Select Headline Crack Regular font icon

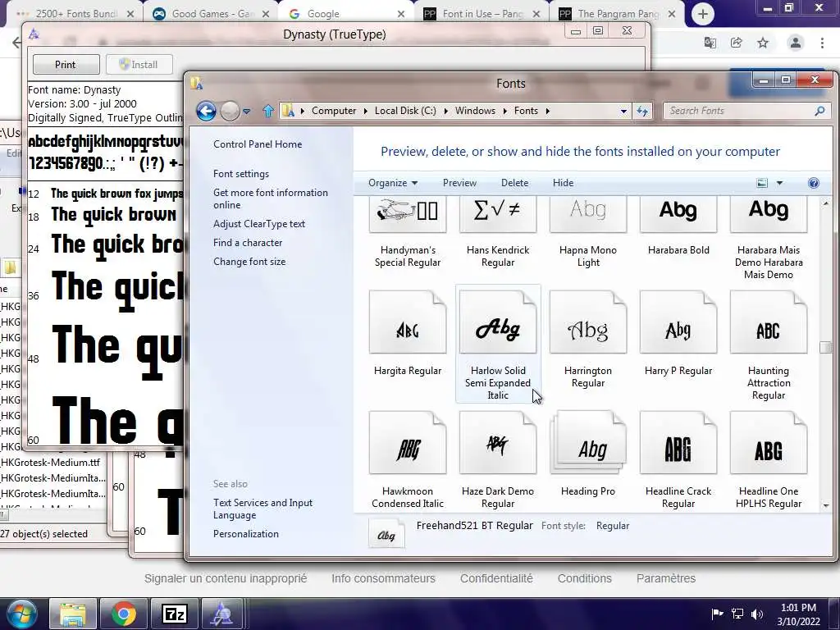pyautogui.click(x=678, y=443)
